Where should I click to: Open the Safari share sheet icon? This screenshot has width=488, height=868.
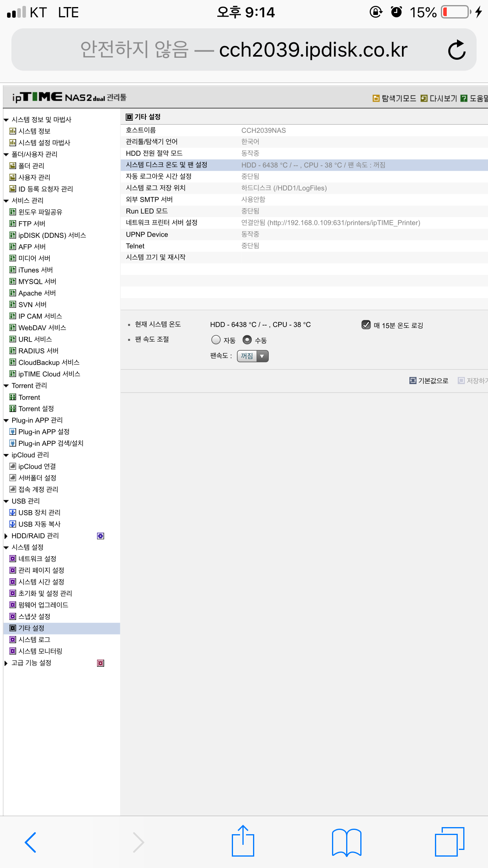pos(243,841)
